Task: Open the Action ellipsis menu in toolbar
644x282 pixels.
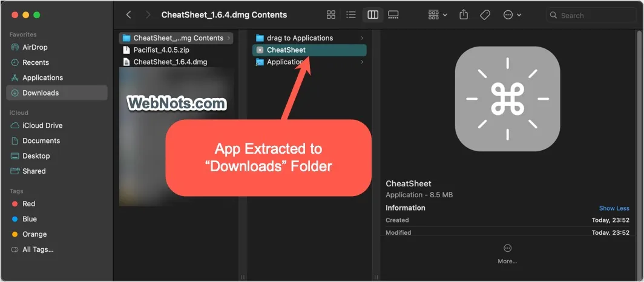Action: click(x=512, y=15)
